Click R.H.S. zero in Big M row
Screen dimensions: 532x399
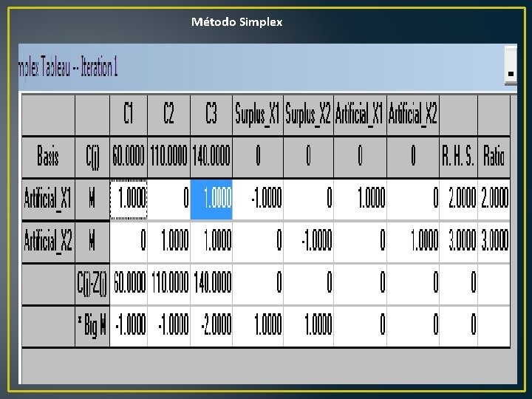[458, 327]
